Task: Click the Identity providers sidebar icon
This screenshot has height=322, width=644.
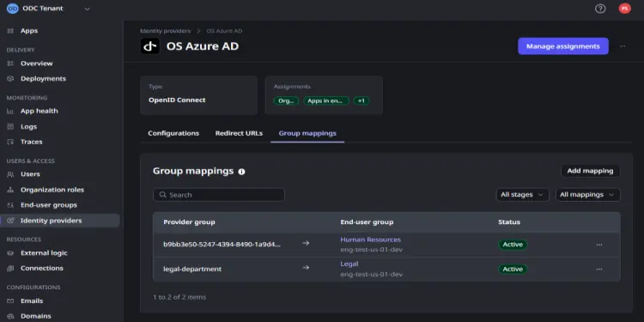Action: [10, 221]
